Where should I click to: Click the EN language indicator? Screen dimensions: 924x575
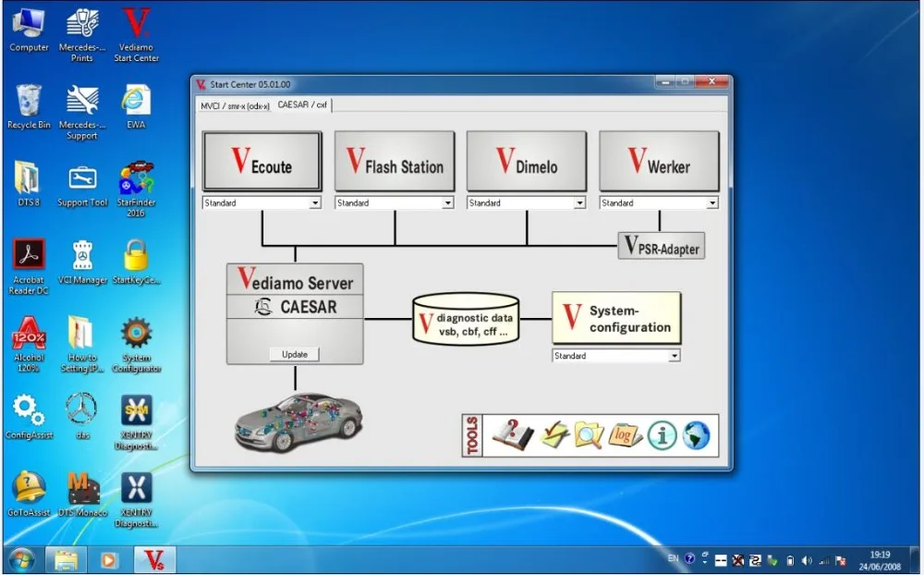pos(673,557)
